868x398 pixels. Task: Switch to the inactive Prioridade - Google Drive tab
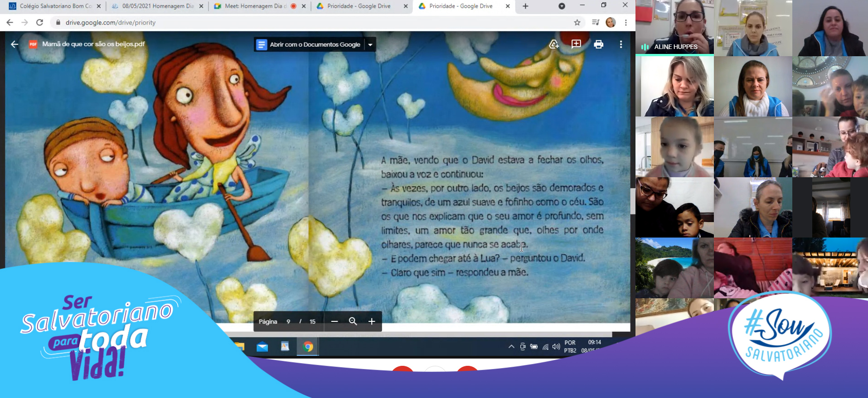click(x=359, y=6)
